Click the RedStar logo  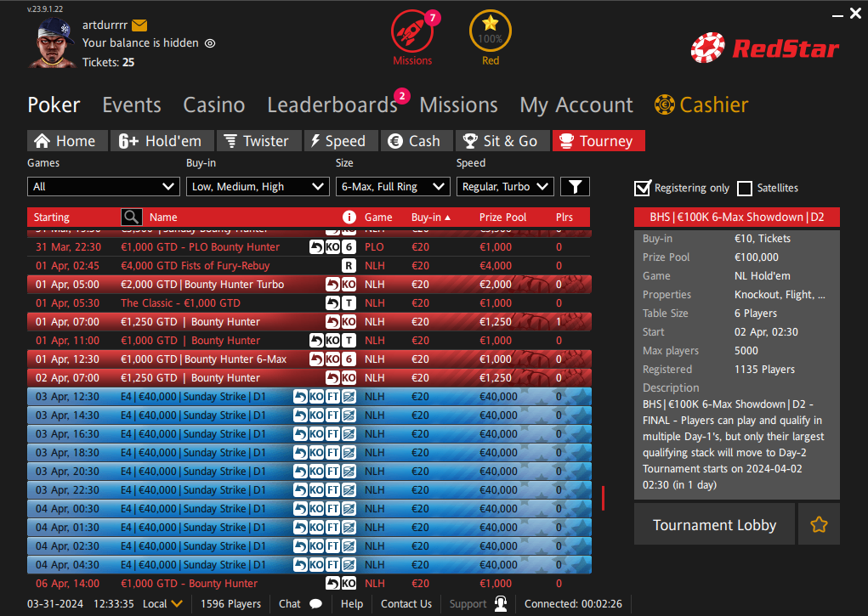(x=765, y=48)
